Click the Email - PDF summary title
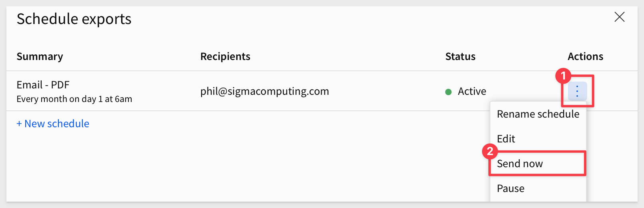 click(43, 85)
